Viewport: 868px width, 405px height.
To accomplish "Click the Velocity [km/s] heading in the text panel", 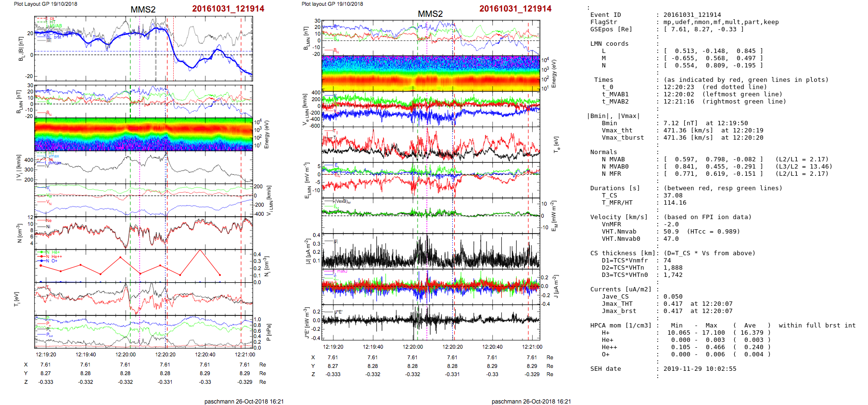I will 619,217.
